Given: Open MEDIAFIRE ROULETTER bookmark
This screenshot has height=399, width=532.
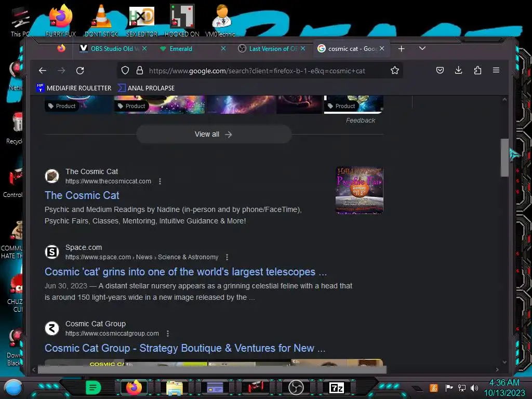Looking at the screenshot, I should (74, 88).
